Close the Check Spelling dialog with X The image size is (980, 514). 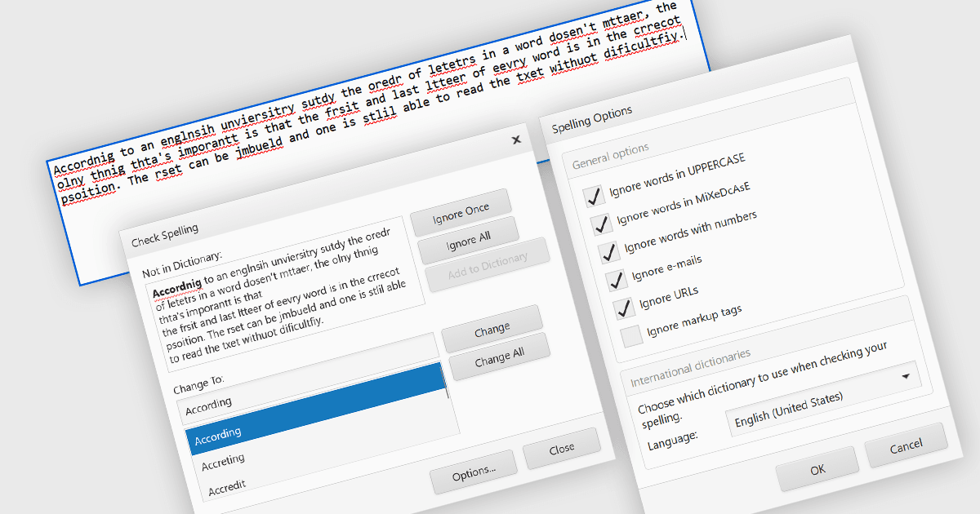click(x=516, y=140)
